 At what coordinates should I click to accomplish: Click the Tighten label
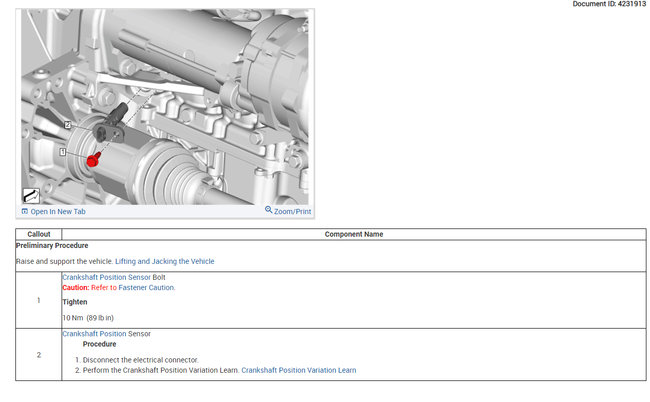point(75,302)
